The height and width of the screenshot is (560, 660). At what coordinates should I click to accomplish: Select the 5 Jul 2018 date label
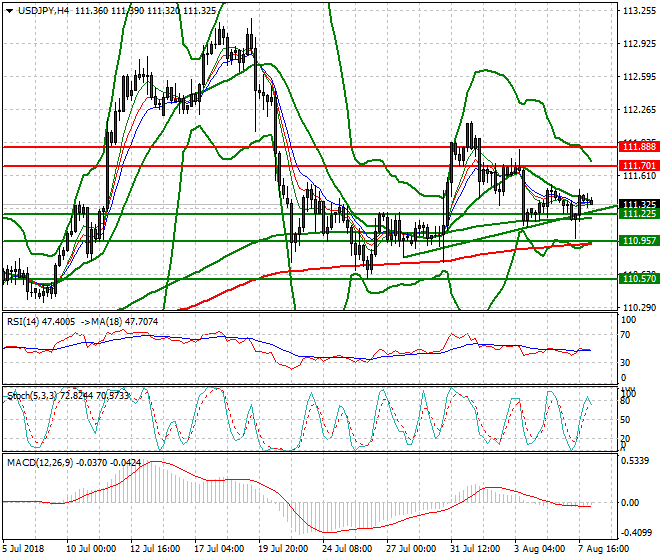pyautogui.click(x=23, y=549)
